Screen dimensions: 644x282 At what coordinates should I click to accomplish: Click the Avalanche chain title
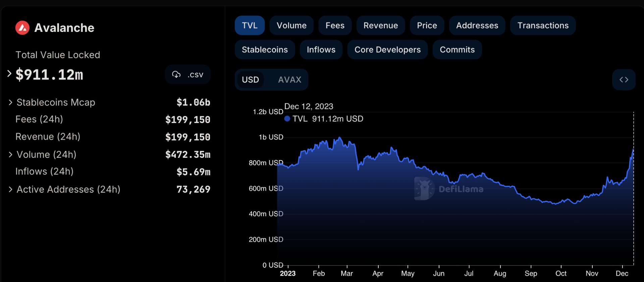click(64, 28)
